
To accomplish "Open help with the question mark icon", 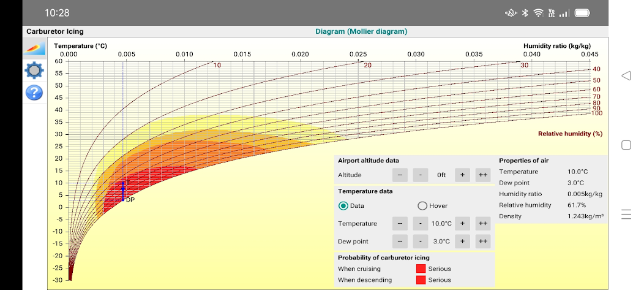I will click(34, 93).
